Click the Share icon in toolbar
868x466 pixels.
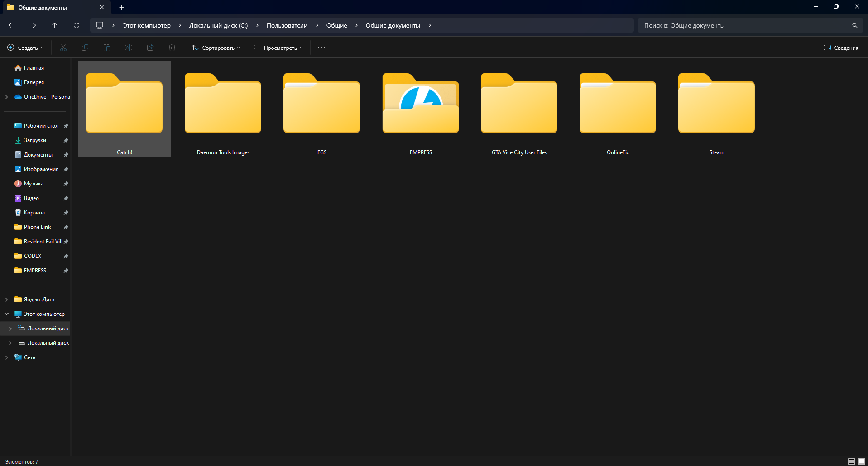[150, 48]
